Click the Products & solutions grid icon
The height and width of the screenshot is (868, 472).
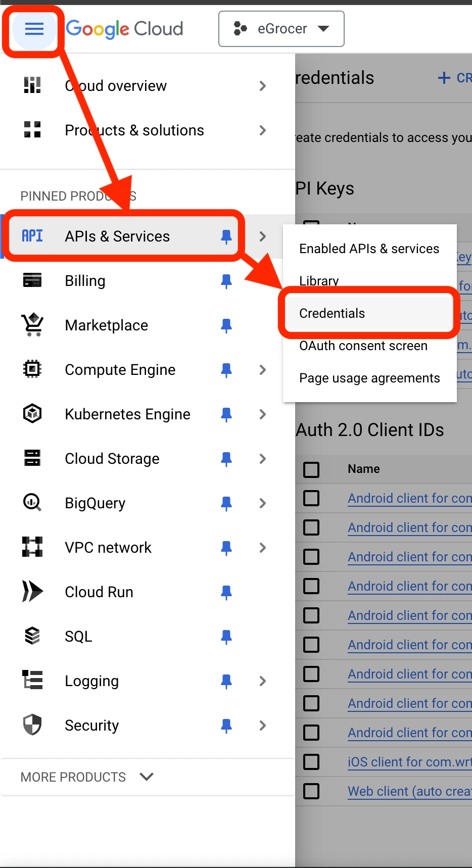[x=32, y=130]
